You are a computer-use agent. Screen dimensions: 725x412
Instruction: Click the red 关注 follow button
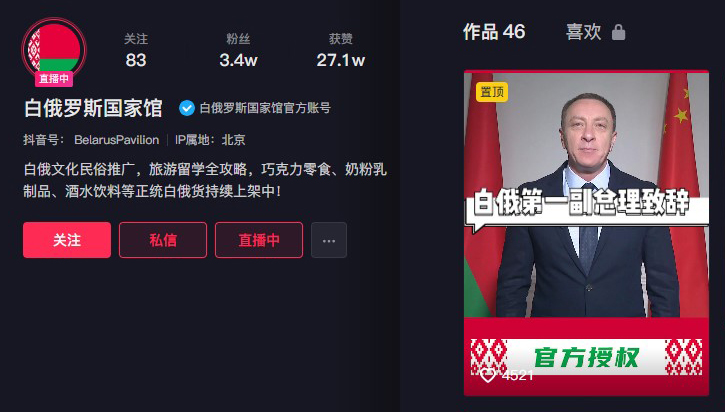click(67, 240)
